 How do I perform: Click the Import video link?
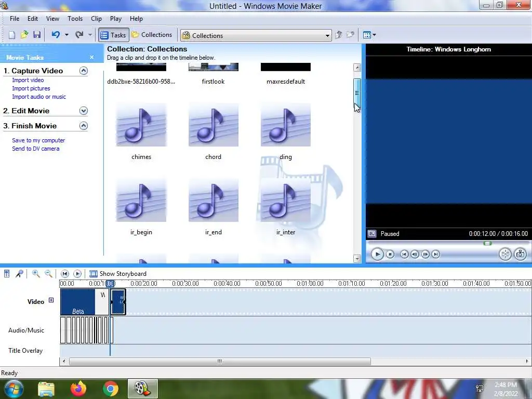coord(28,80)
